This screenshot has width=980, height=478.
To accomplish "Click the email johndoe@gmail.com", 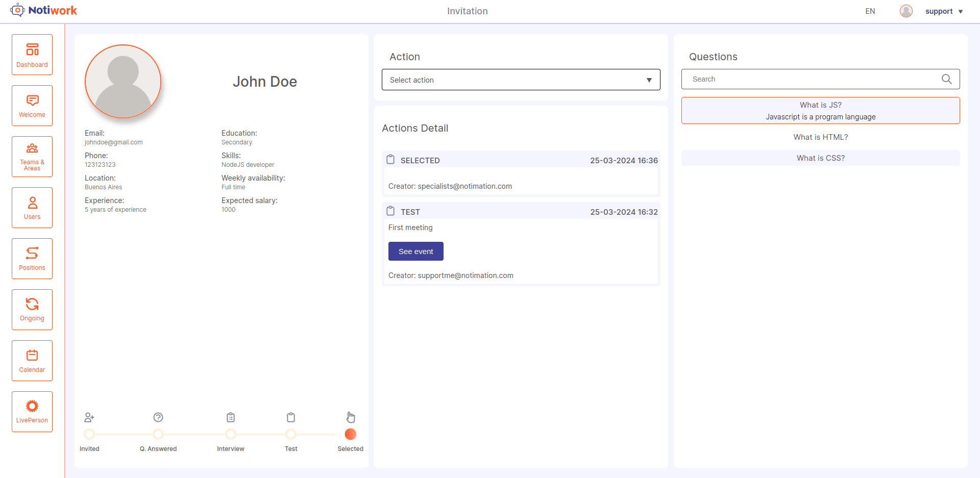I will [x=114, y=142].
